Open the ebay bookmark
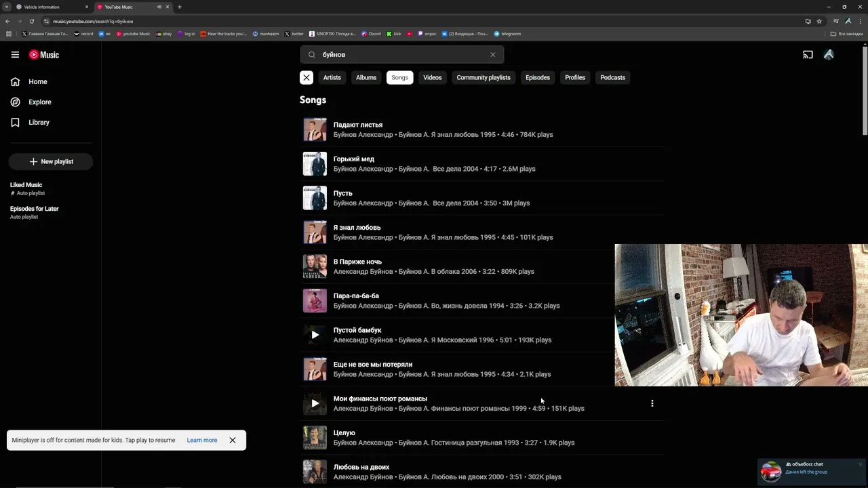 [164, 34]
